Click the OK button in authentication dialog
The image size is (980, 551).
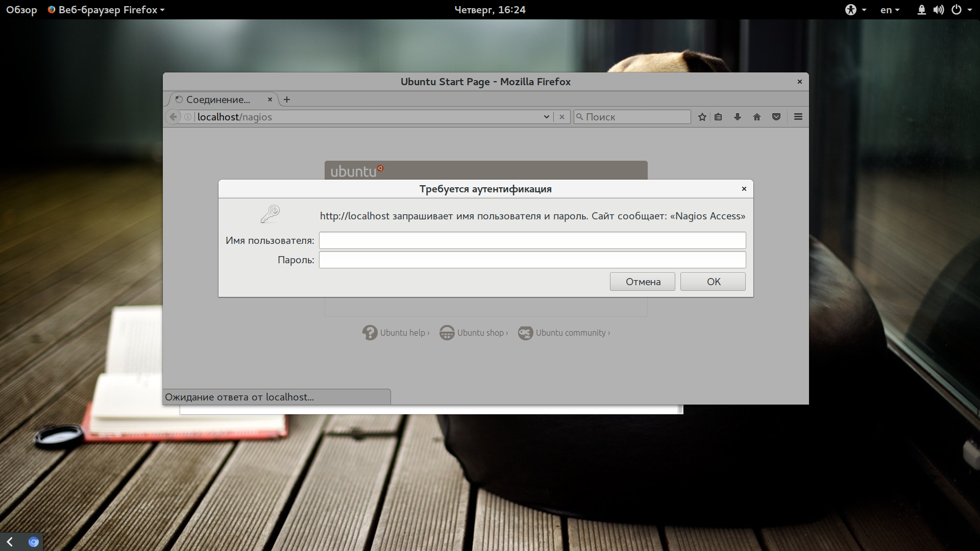click(x=713, y=282)
